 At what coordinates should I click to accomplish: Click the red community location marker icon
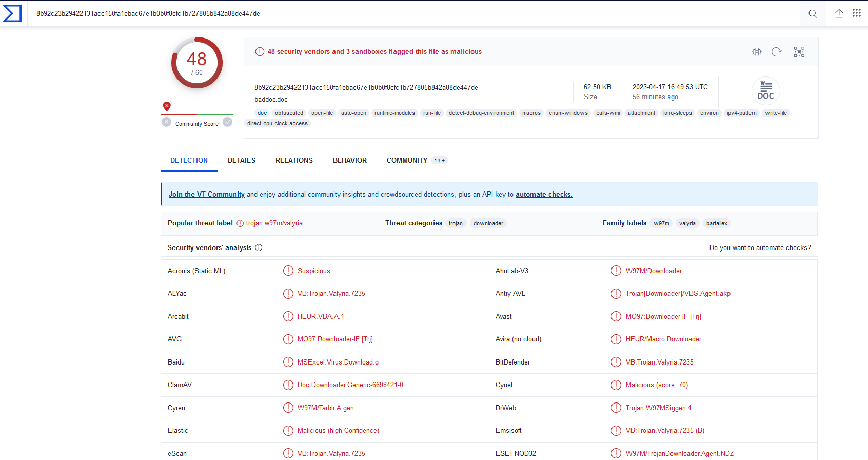[x=167, y=106]
